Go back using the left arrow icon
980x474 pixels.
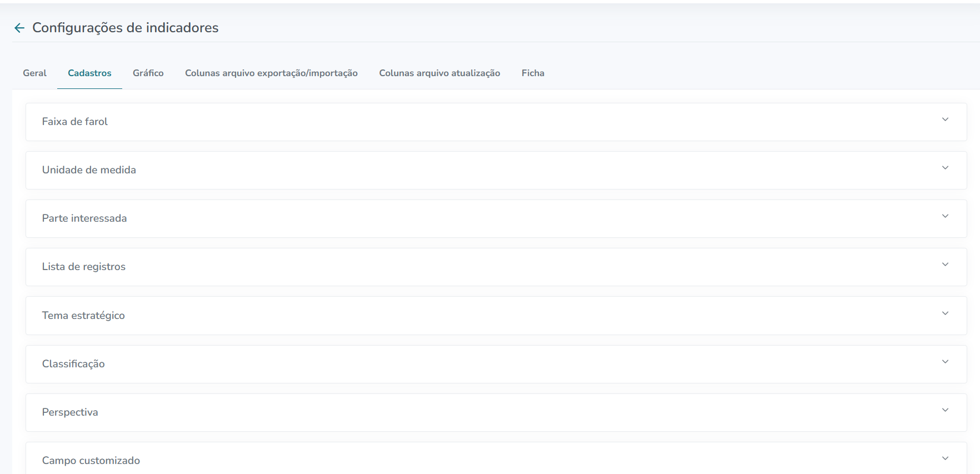click(x=19, y=28)
